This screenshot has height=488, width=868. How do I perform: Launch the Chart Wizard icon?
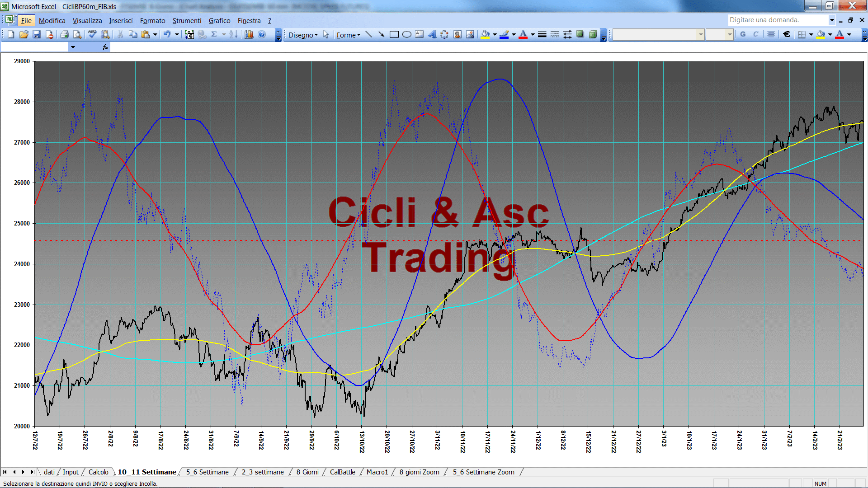tap(249, 34)
